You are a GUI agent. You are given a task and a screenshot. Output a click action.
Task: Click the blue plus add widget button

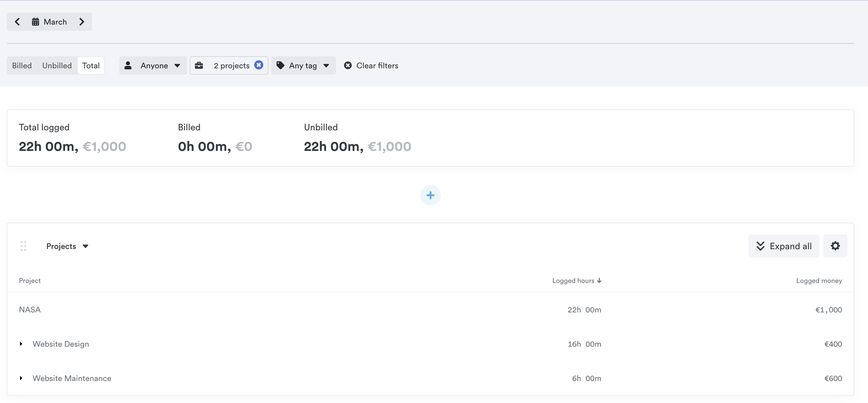pos(430,195)
